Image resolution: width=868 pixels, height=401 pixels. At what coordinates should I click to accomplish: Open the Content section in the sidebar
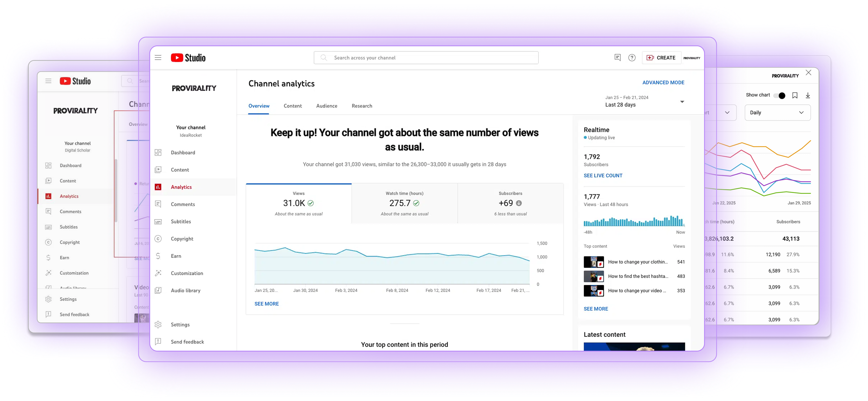pos(180,169)
